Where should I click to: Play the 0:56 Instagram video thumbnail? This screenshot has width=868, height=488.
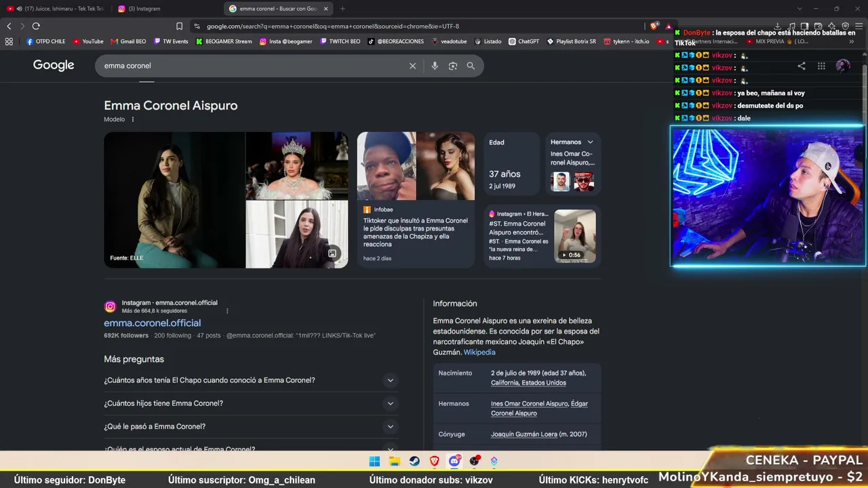575,236
